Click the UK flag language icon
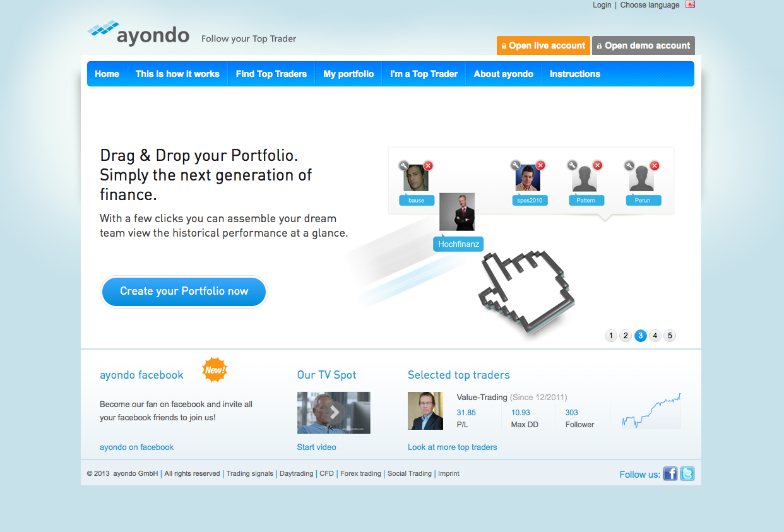The width and height of the screenshot is (784, 532). (x=690, y=4)
